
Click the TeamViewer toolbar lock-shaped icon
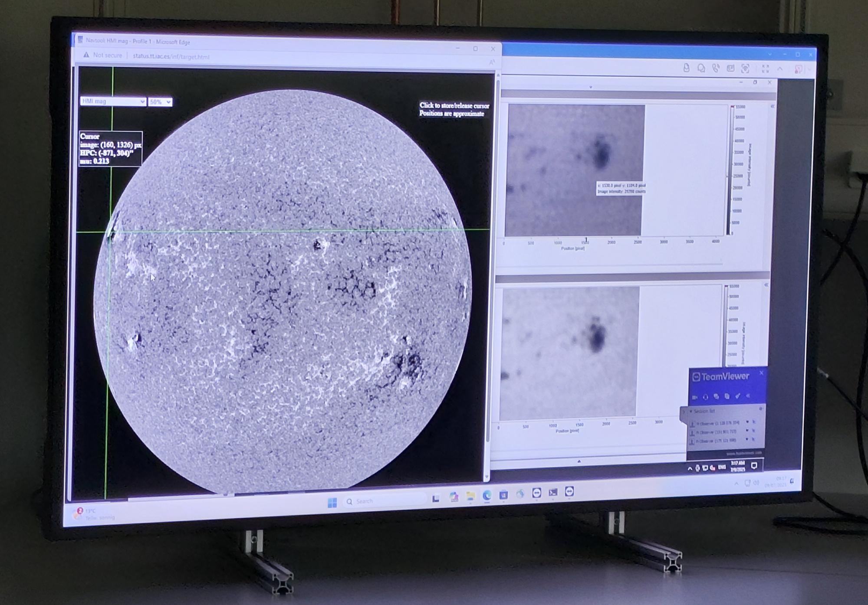tap(686, 68)
